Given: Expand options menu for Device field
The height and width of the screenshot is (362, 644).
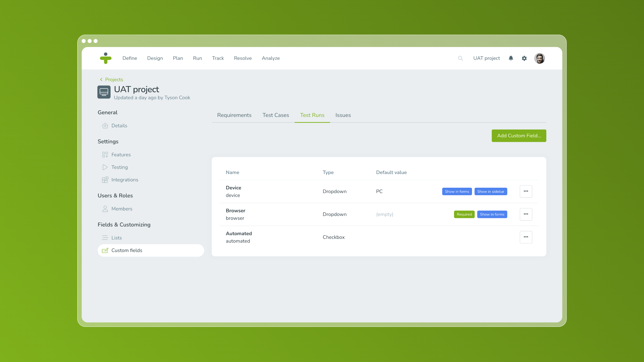Looking at the screenshot, I should (x=526, y=191).
